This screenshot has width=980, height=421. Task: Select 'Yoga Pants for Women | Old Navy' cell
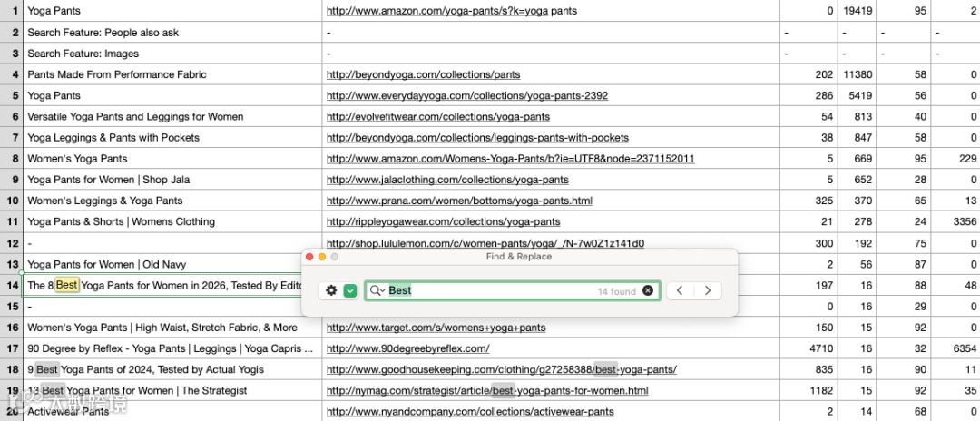point(162,264)
